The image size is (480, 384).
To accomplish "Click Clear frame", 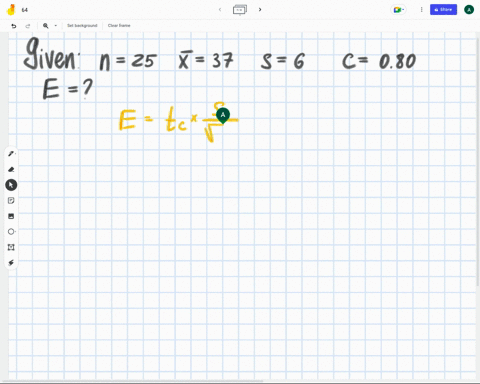I will (x=119, y=25).
